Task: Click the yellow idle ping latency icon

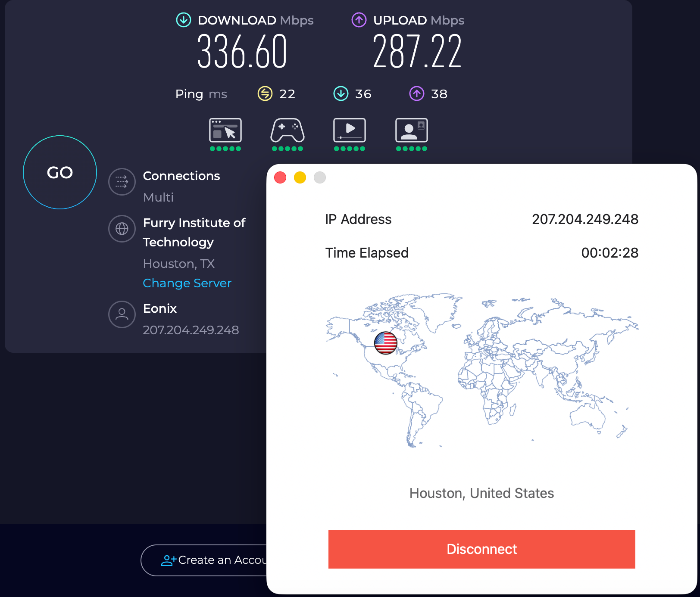Action: [264, 93]
